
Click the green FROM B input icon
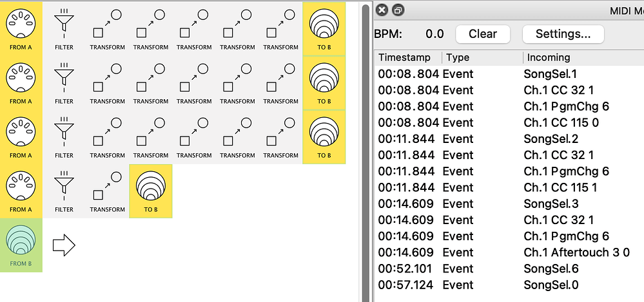click(21, 244)
